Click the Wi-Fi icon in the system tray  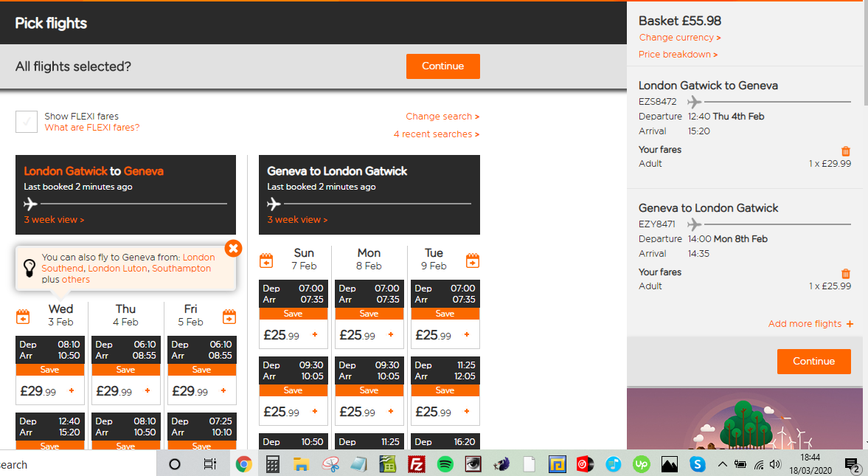(758, 464)
